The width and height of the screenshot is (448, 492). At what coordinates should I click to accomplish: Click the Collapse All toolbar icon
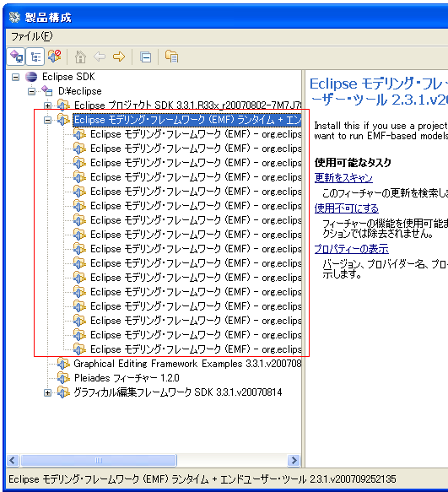coord(146,57)
